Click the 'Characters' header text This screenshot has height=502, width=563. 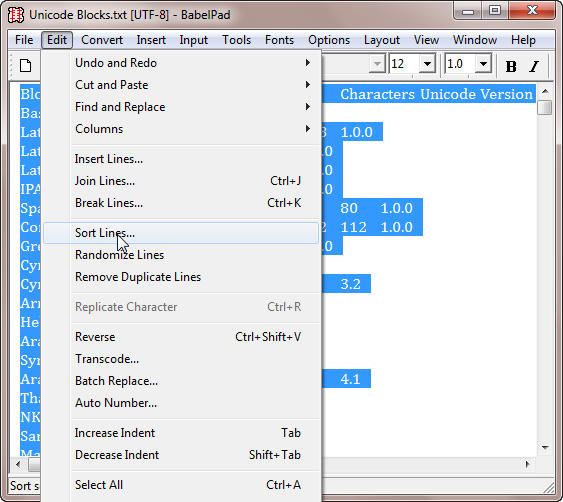click(377, 94)
